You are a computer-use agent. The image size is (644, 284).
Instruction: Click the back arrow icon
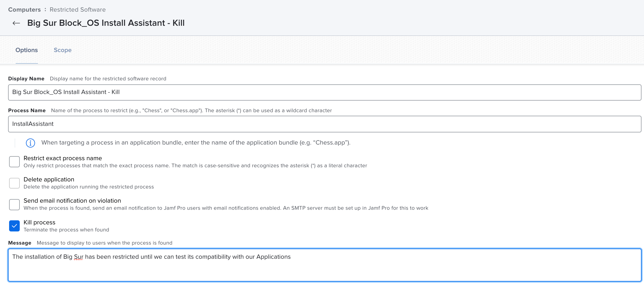click(16, 23)
